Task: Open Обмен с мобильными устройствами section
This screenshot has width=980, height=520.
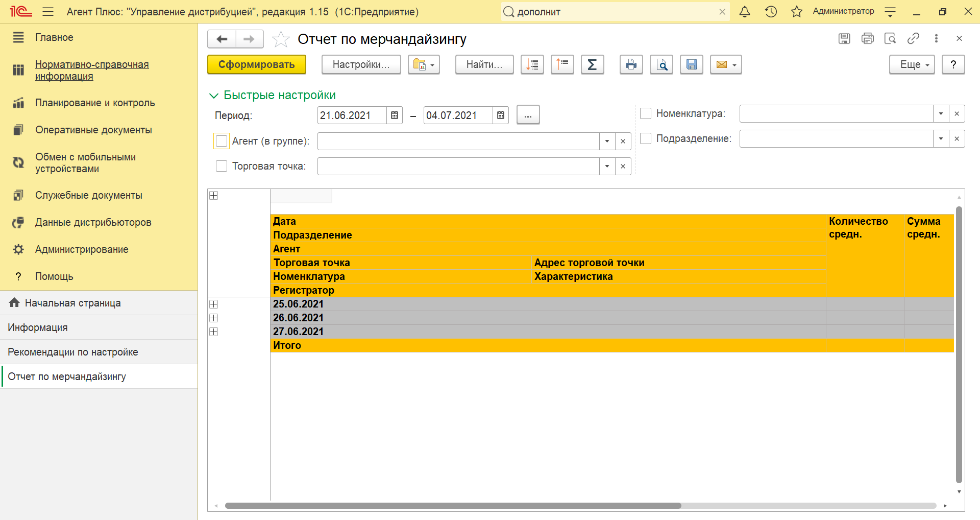Action: point(85,163)
